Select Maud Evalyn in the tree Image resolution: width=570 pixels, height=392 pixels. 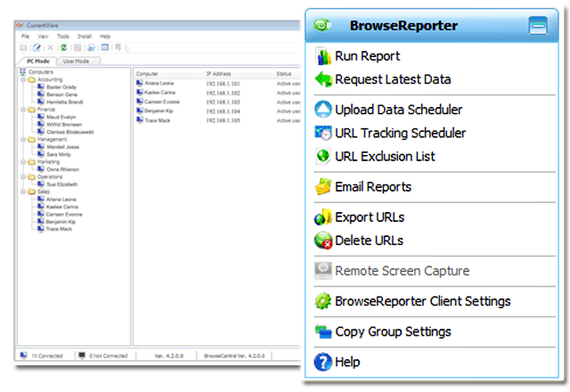61,117
